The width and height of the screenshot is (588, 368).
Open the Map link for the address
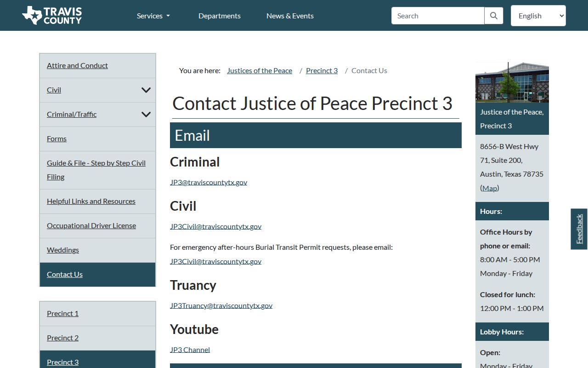(x=490, y=188)
